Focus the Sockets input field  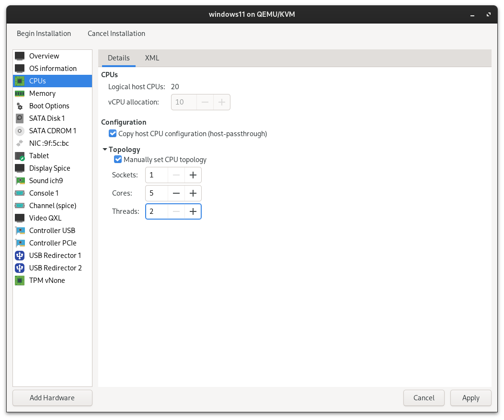coord(157,175)
